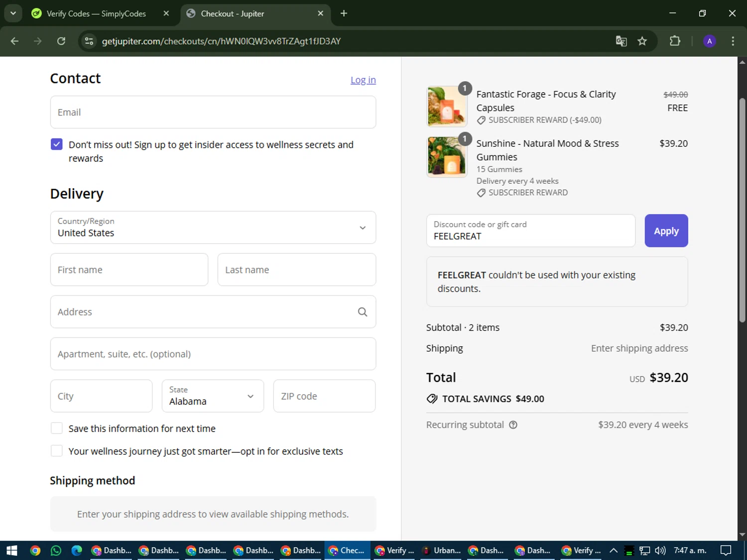
Task: Expand the State dropdown showing Alabama
Action: point(213,396)
